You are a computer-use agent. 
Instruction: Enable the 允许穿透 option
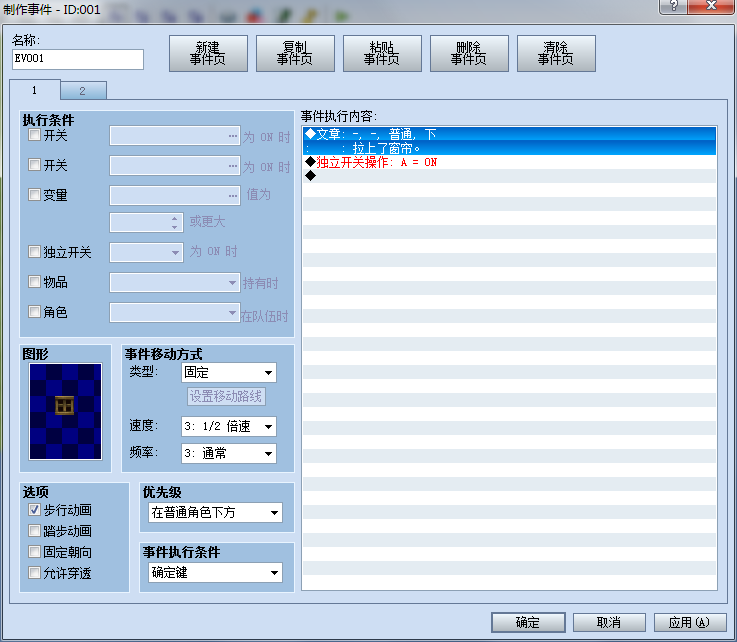(x=34, y=573)
